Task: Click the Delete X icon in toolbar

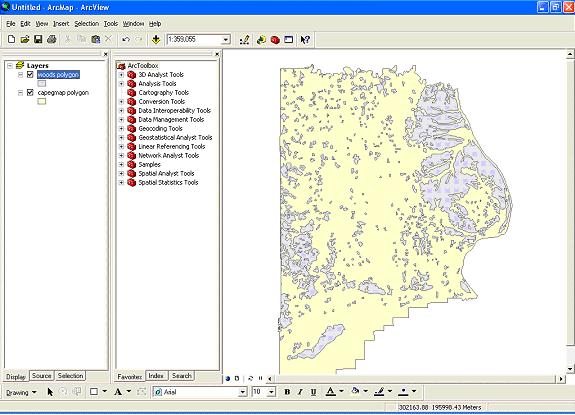Action: (109, 39)
